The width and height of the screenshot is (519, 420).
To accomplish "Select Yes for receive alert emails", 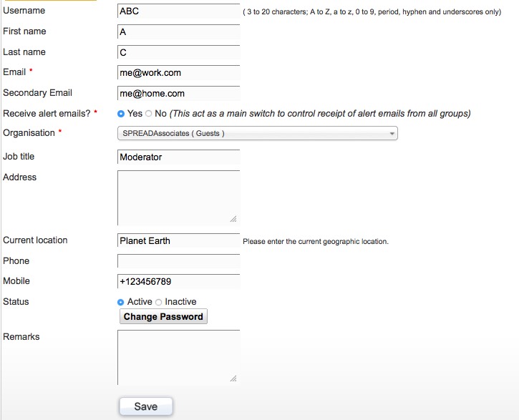I will [121, 114].
